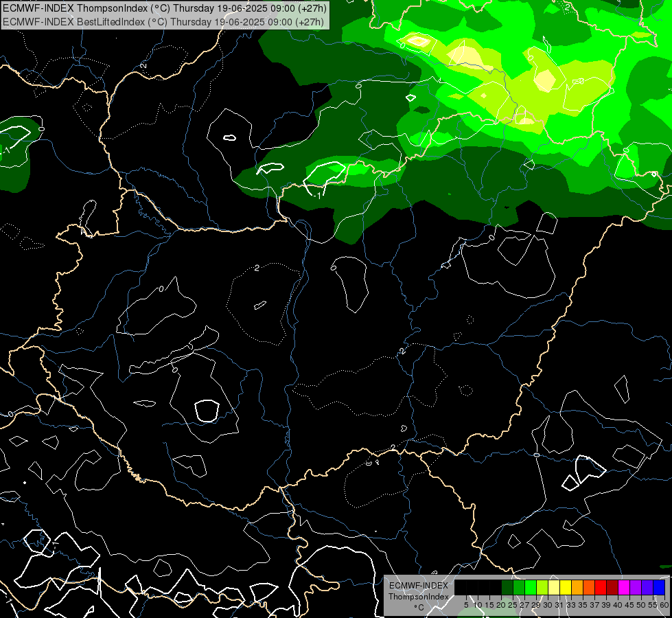The width and height of the screenshot is (672, 618).
Task: Click the legend tick value 29
Action: pyautogui.click(x=536, y=605)
